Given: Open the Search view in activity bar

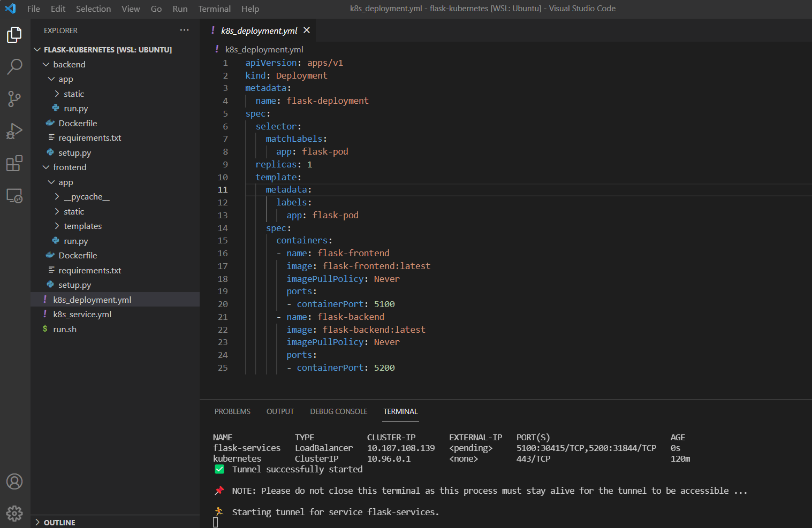Looking at the screenshot, I should [x=14, y=67].
